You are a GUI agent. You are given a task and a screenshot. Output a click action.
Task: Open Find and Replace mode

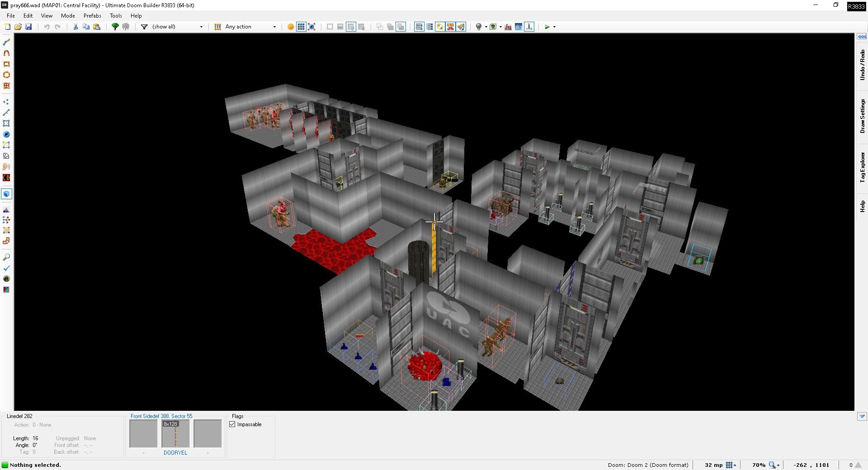tap(6, 257)
